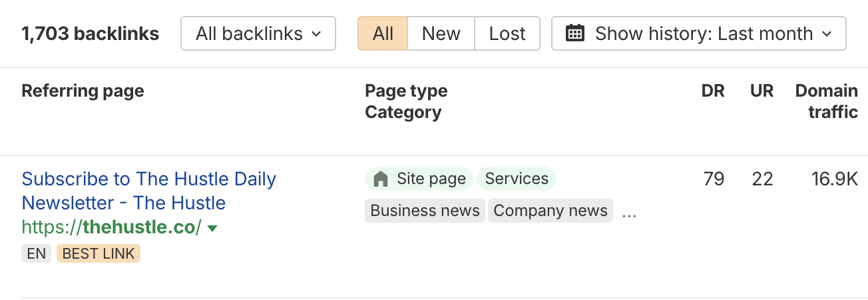Click the BEST LINK badge
The height and width of the screenshot is (300, 868).
pyautogui.click(x=99, y=253)
